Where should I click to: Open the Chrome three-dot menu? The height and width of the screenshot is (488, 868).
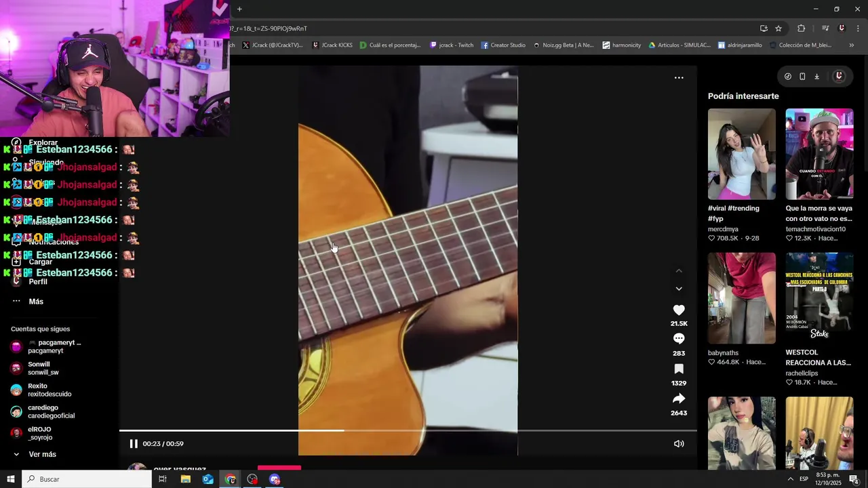pyautogui.click(x=858, y=28)
